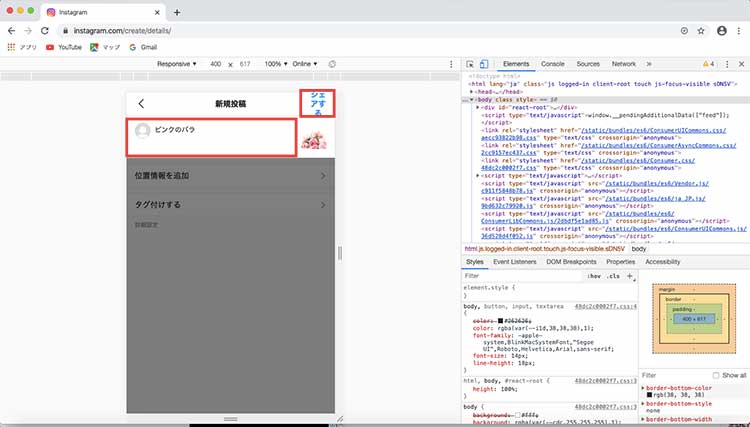The width and height of the screenshot is (750, 427).
Task: Click the share button (シェアする)
Action: (318, 103)
